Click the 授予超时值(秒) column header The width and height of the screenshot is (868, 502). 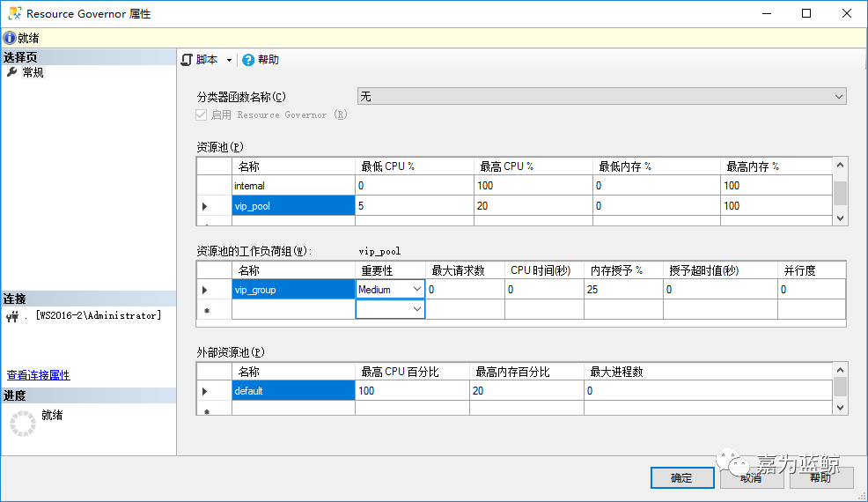[720, 270]
